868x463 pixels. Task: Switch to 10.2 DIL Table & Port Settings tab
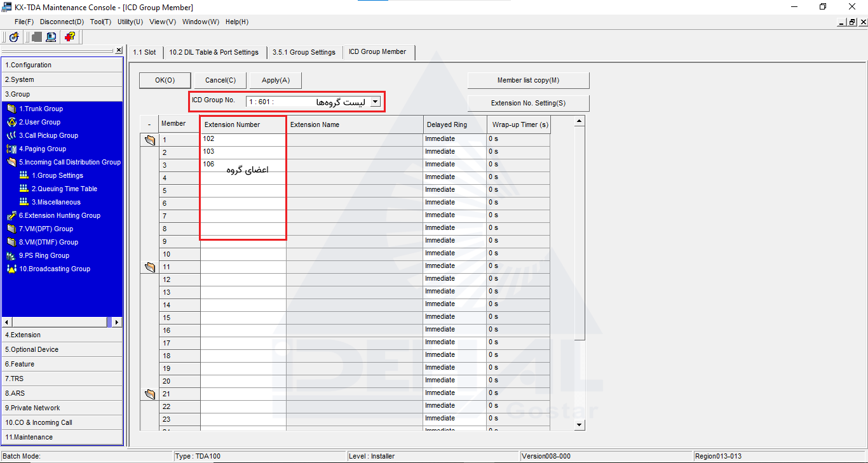pos(214,52)
